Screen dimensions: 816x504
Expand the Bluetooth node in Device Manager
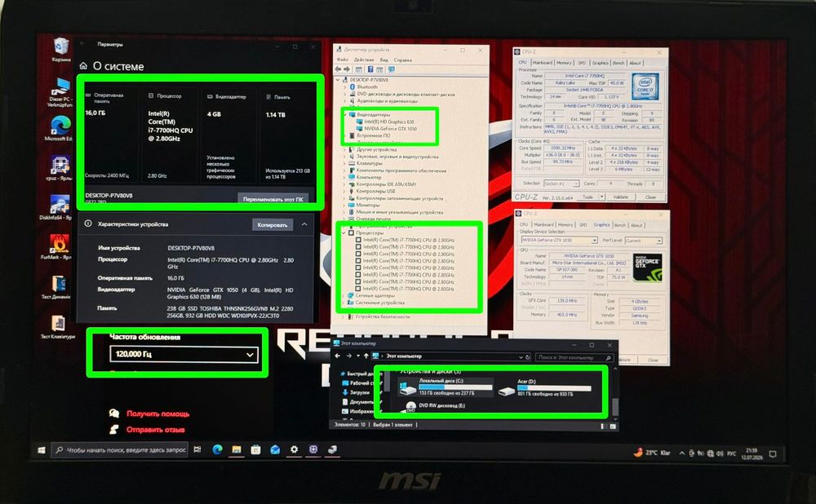345,87
